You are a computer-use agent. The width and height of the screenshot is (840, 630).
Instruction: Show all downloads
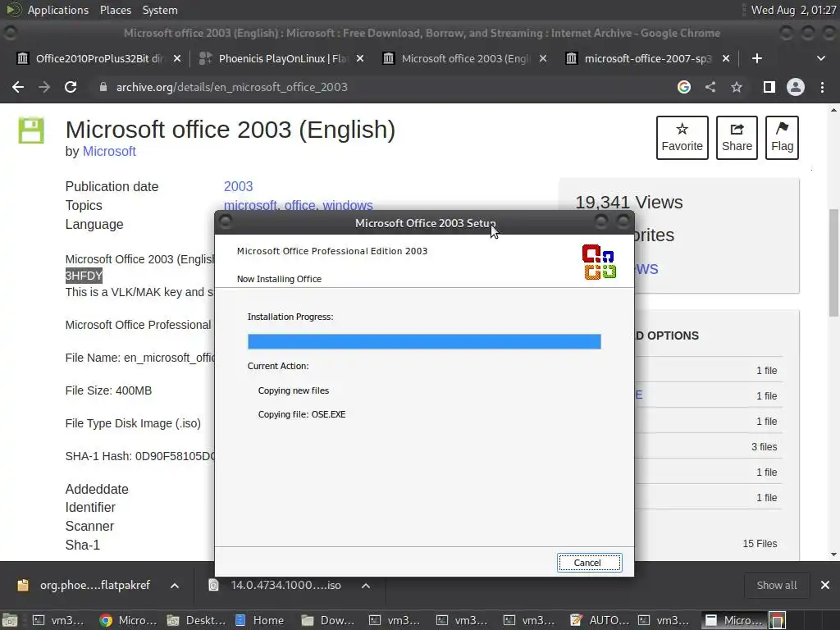click(x=777, y=586)
